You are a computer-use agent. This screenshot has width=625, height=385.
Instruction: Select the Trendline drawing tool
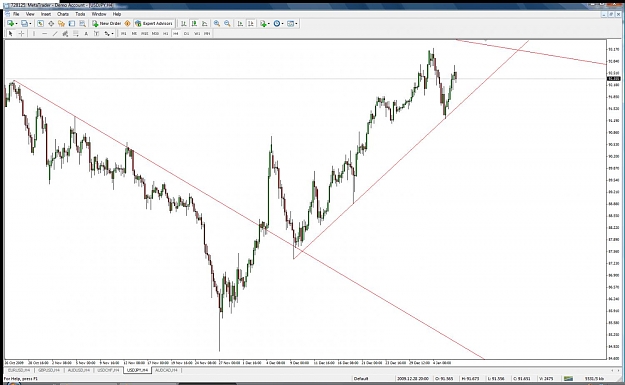click(x=55, y=33)
